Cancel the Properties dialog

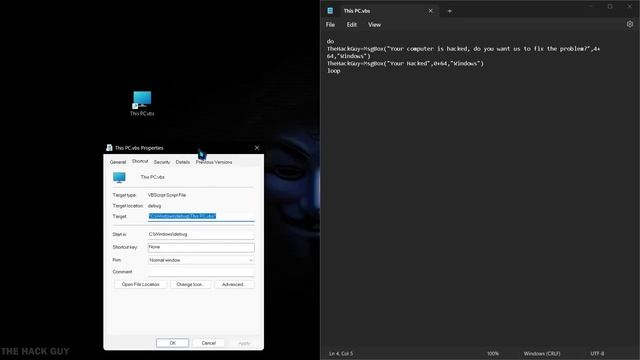pos(209,343)
